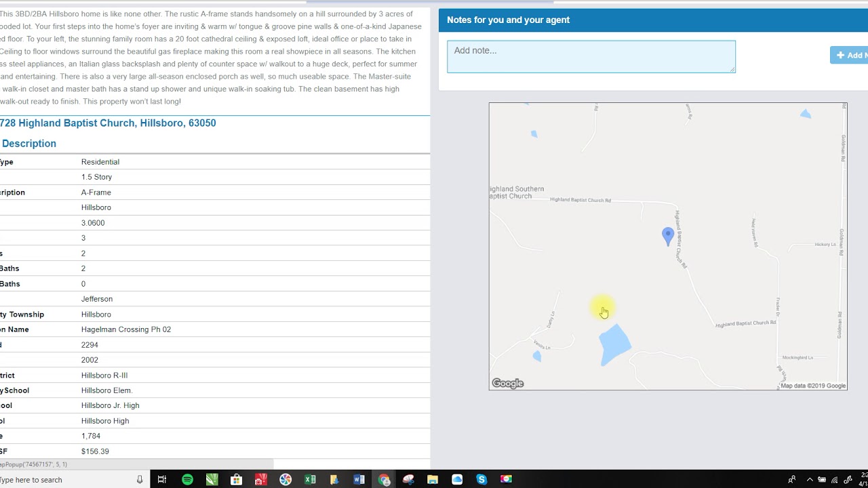Open the colorful pinwheel app on the taskbar
The image size is (868, 488).
(285, 480)
